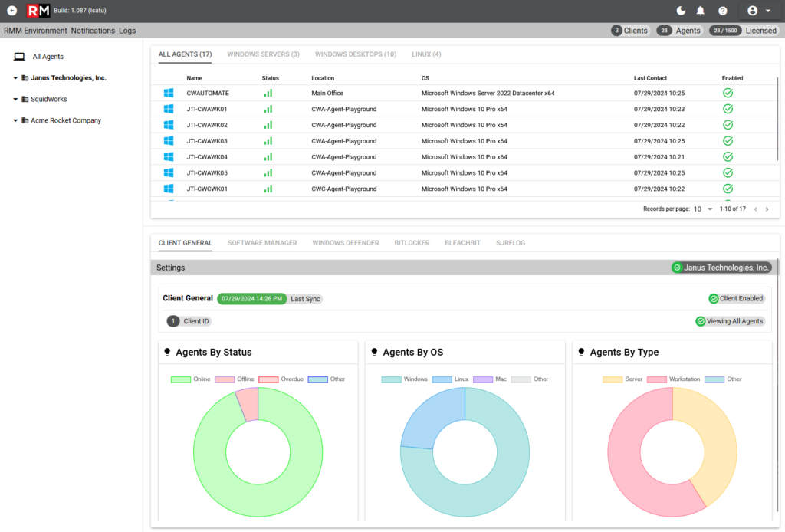Image resolution: width=785 pixels, height=532 pixels.
Task: Click the RM logo in header
Action: pos(38,11)
